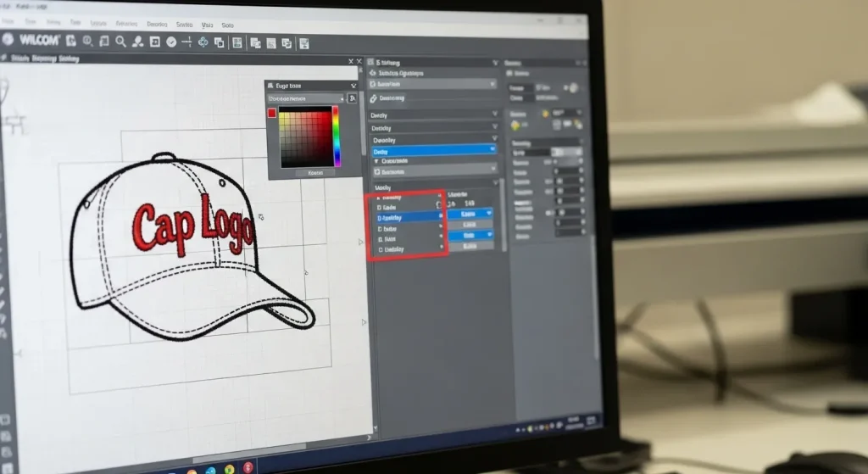Tick the checkbox on the 'Eade' row
This screenshot has height=474, width=868.
point(379,207)
